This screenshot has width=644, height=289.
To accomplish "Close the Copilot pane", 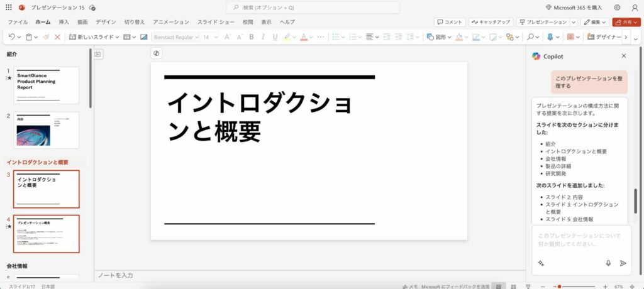I will click(624, 56).
